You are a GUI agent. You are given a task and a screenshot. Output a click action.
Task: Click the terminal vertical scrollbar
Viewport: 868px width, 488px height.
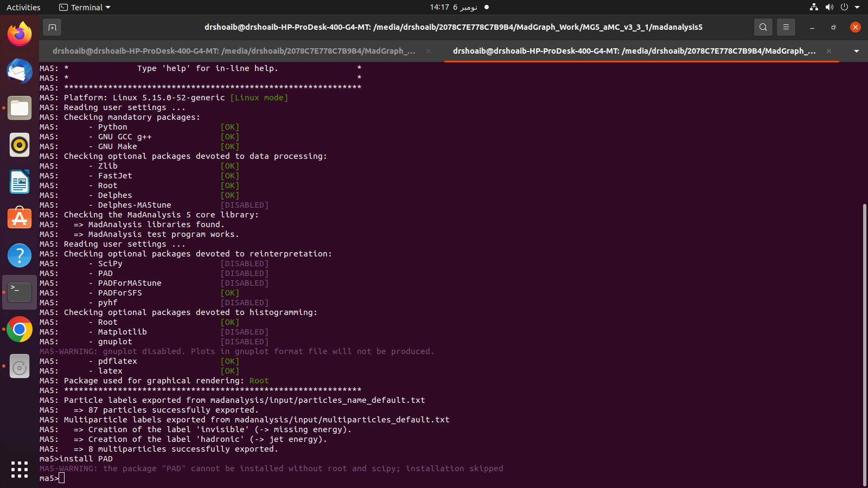coord(864,345)
